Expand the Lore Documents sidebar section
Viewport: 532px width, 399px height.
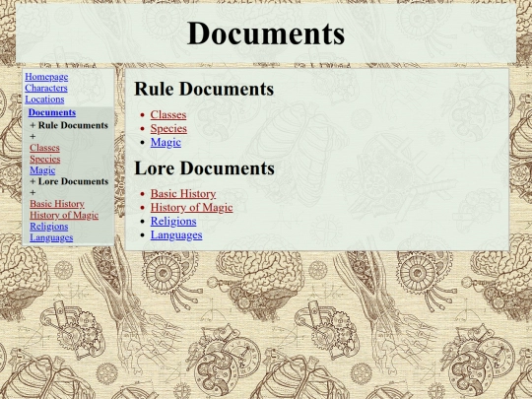coord(69,181)
